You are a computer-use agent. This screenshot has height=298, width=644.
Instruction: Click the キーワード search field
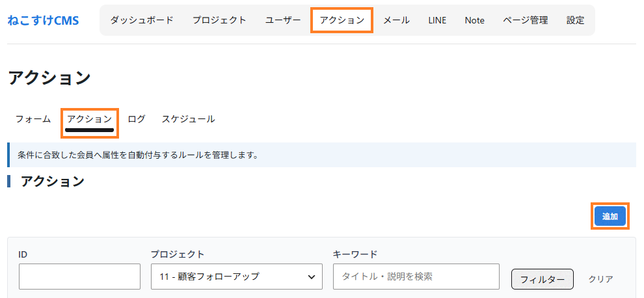[x=416, y=277]
